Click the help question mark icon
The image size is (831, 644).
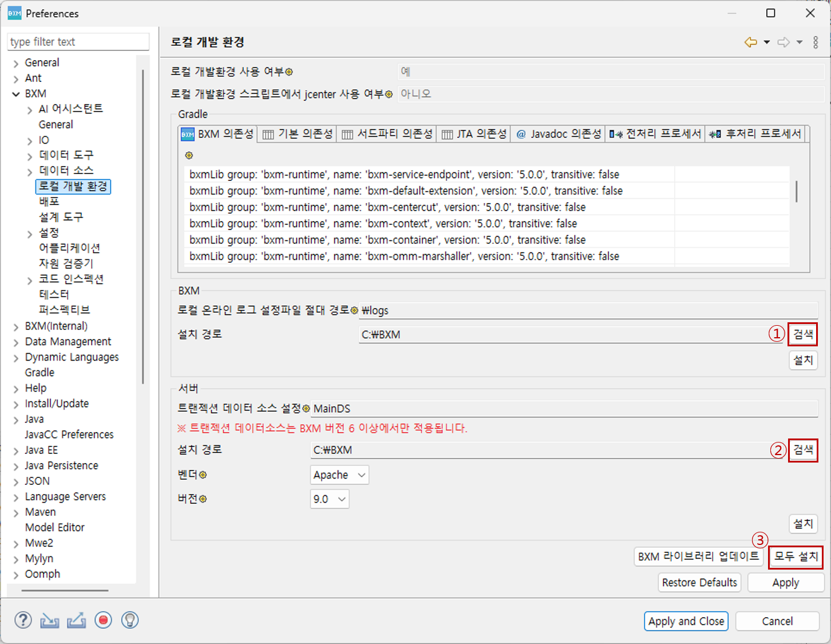pos(23,620)
